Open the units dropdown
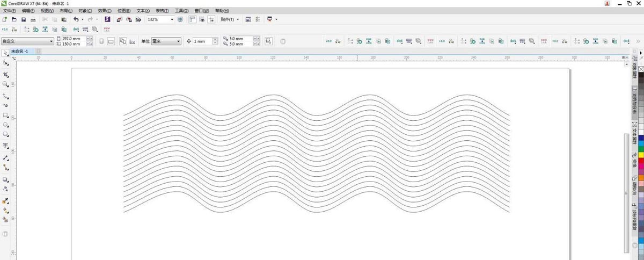The image size is (644, 260). [178, 41]
